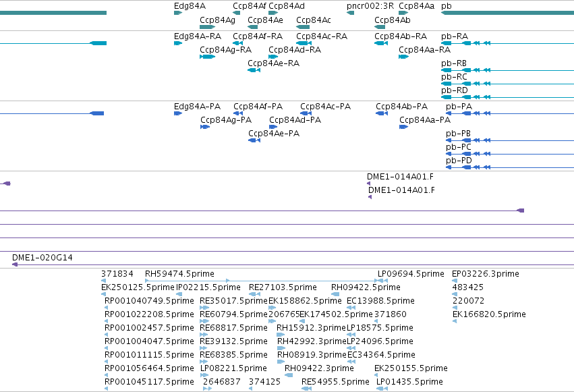This screenshot has height=392, width=574.
Task: Click the RE27103.5prime EST
Action: [x=255, y=294]
